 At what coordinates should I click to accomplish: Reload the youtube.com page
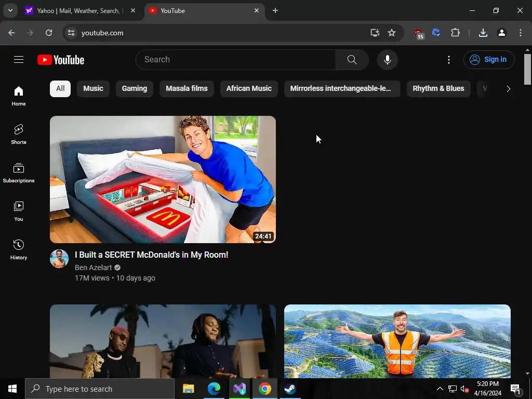(x=49, y=33)
